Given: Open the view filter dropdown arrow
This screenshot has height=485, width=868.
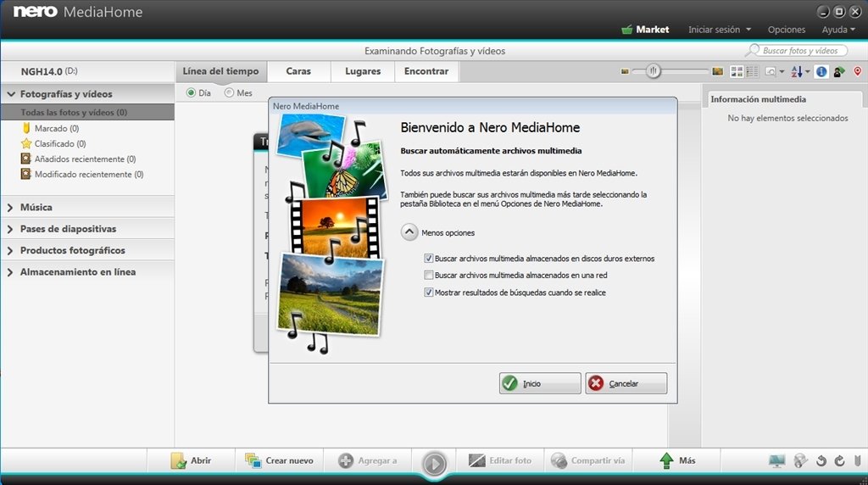Looking at the screenshot, I should point(782,72).
